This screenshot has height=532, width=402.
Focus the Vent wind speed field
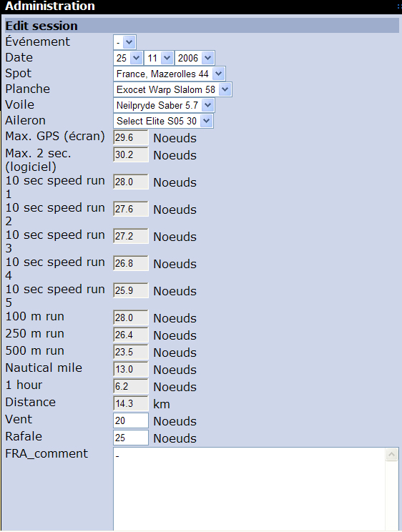click(x=131, y=420)
